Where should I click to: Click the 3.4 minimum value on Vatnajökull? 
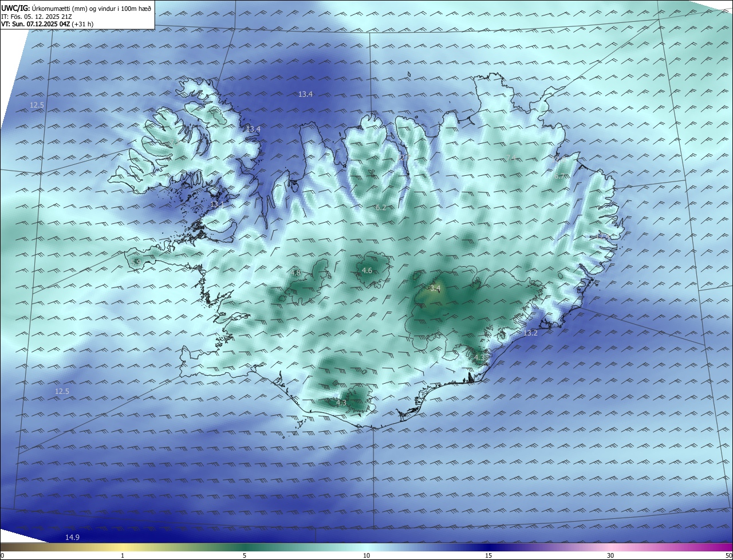pos(435,288)
